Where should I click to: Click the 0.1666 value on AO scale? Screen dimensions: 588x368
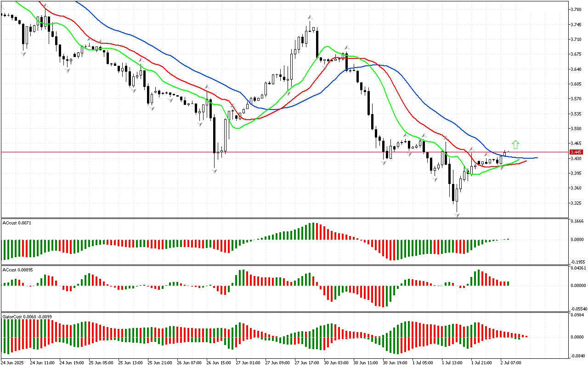coord(577,221)
